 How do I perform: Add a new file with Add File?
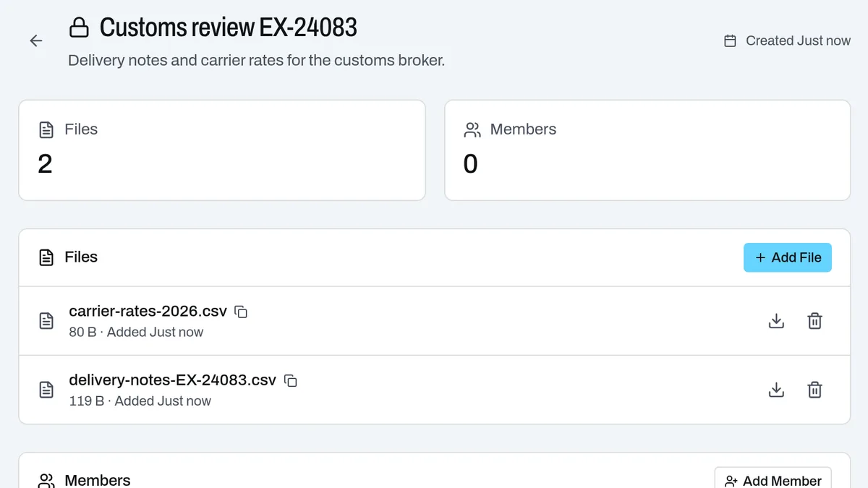coord(788,257)
